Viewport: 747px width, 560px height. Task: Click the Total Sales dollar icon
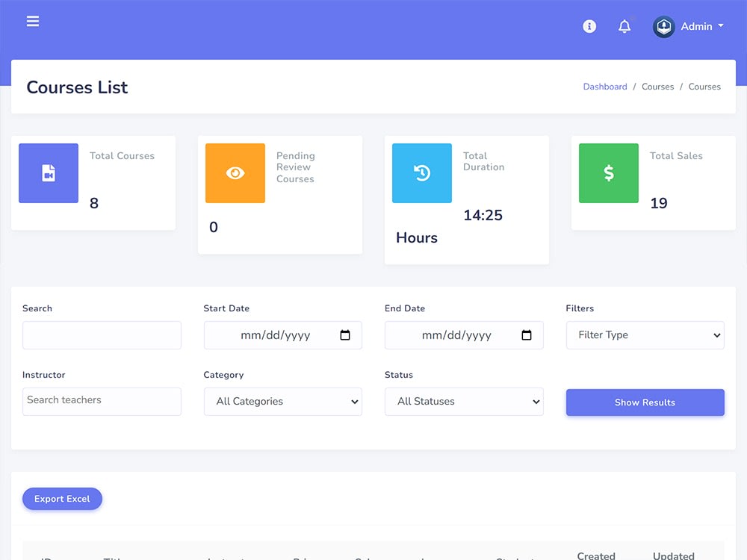[x=609, y=173]
